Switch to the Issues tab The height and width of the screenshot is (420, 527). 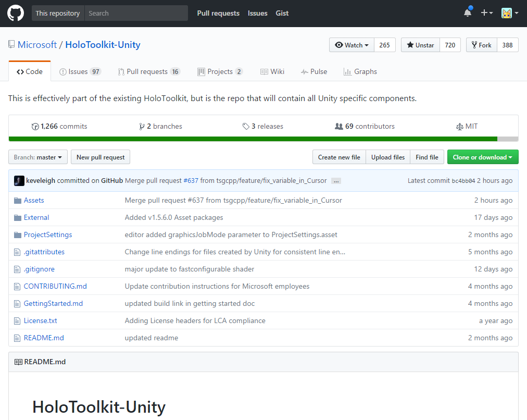point(80,71)
